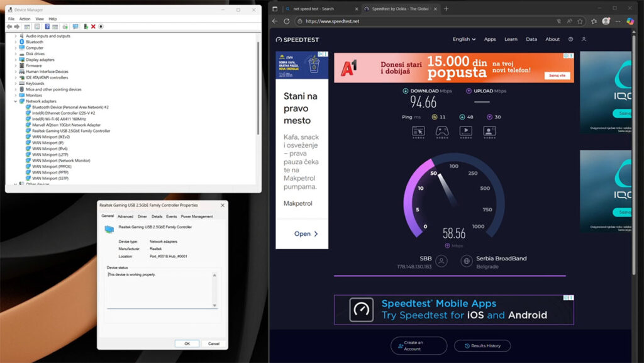Click the video streaming rating icon
Viewport: 644px width, 363px height.
coord(466,132)
